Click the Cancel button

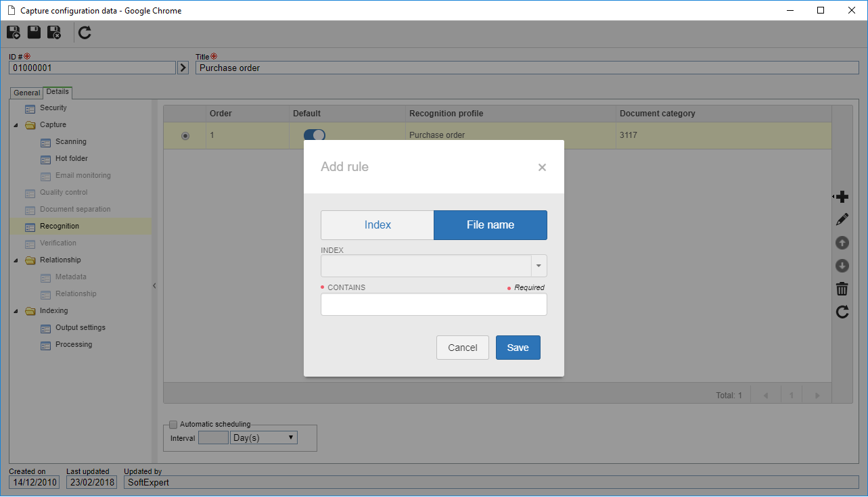point(463,348)
